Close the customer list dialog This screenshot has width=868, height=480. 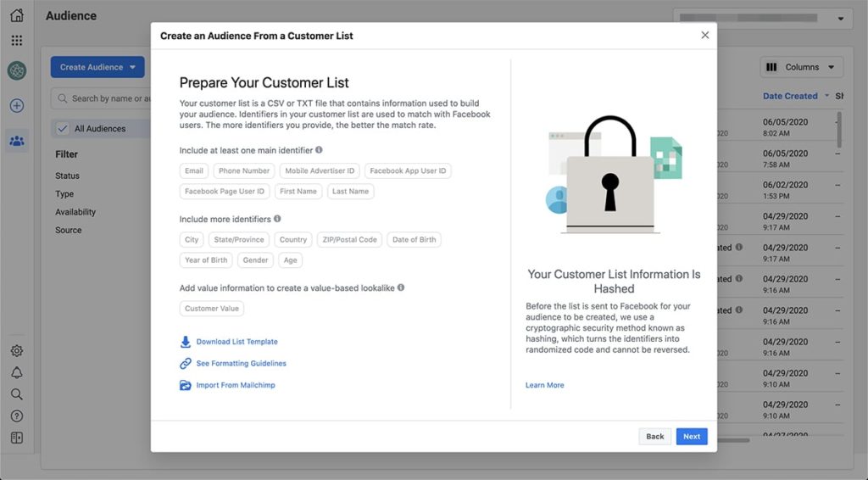click(704, 36)
